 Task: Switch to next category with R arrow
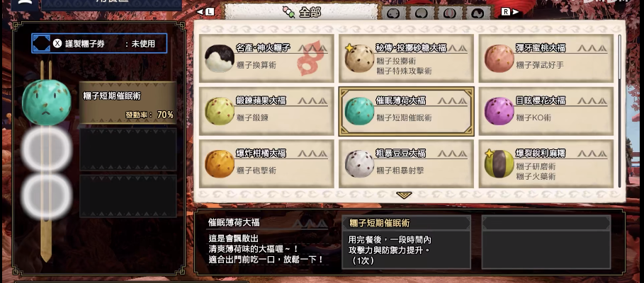coord(509,12)
